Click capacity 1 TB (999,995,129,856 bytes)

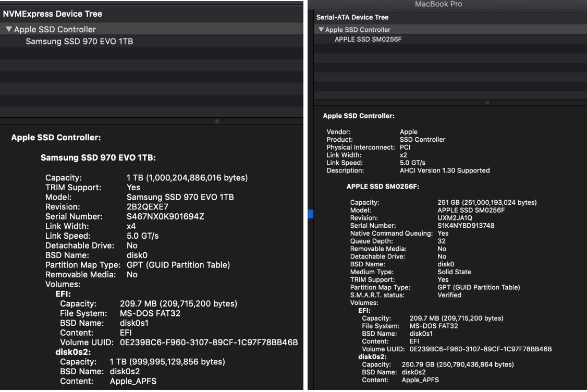pyautogui.click(x=167, y=362)
